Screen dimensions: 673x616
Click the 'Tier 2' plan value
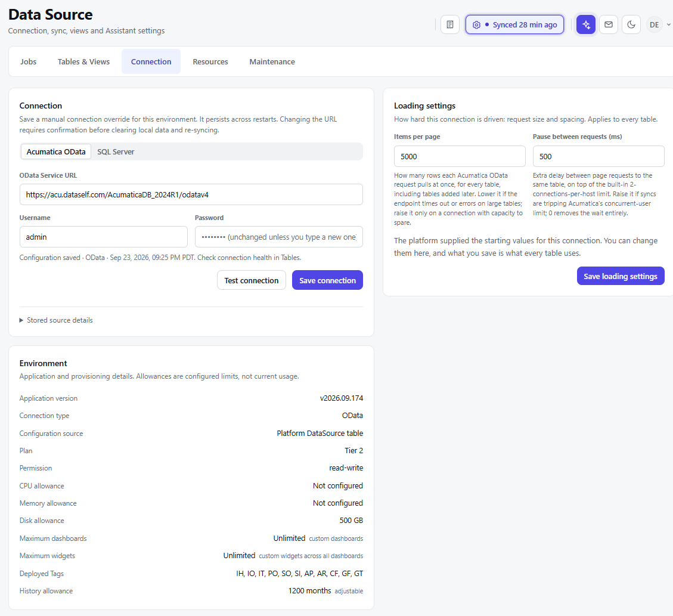(353, 450)
